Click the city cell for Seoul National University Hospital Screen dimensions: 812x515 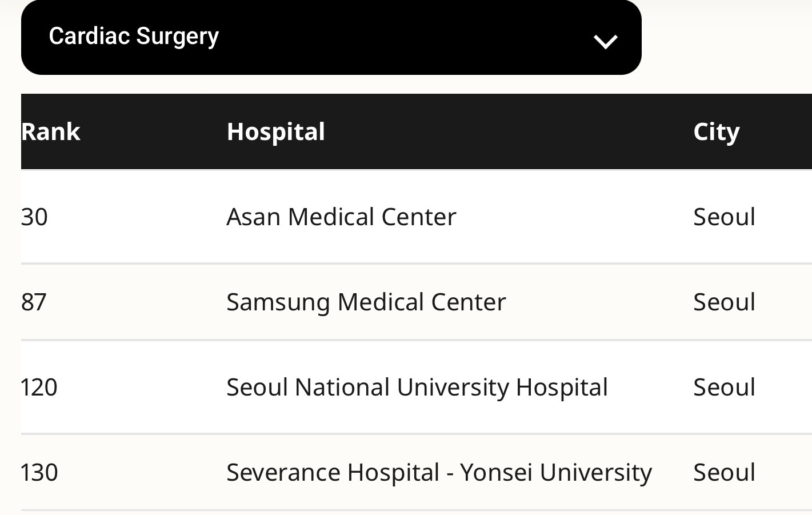[724, 388]
